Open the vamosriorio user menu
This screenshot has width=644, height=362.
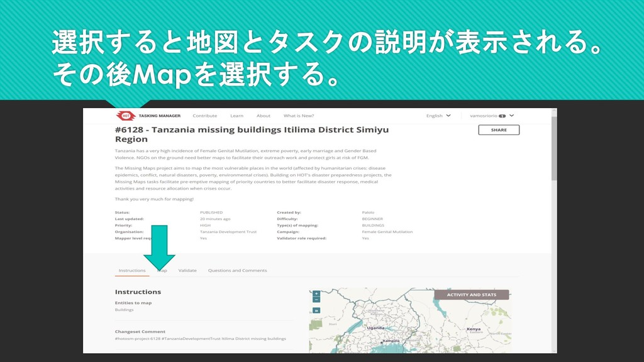pos(492,116)
